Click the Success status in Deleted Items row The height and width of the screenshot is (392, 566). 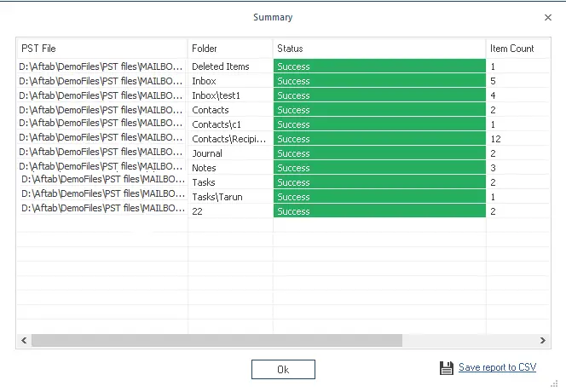(x=379, y=66)
